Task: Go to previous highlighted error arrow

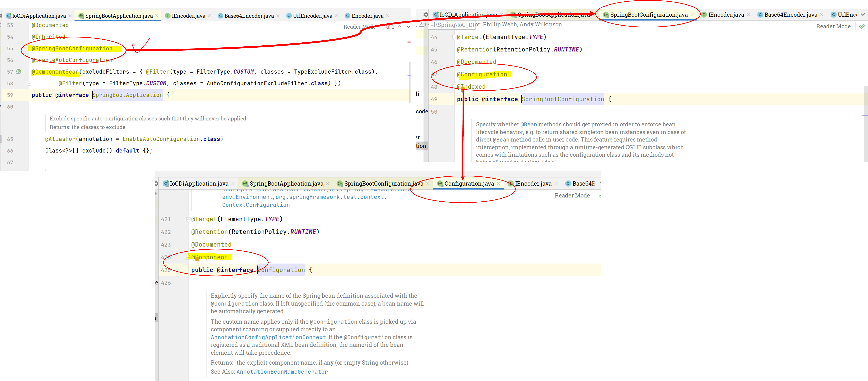Action: 400,27
